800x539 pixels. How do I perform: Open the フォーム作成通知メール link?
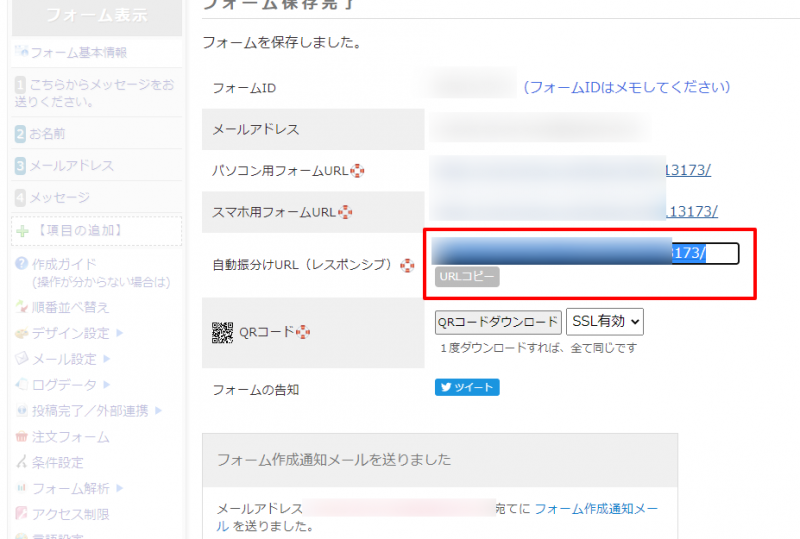[595, 510]
